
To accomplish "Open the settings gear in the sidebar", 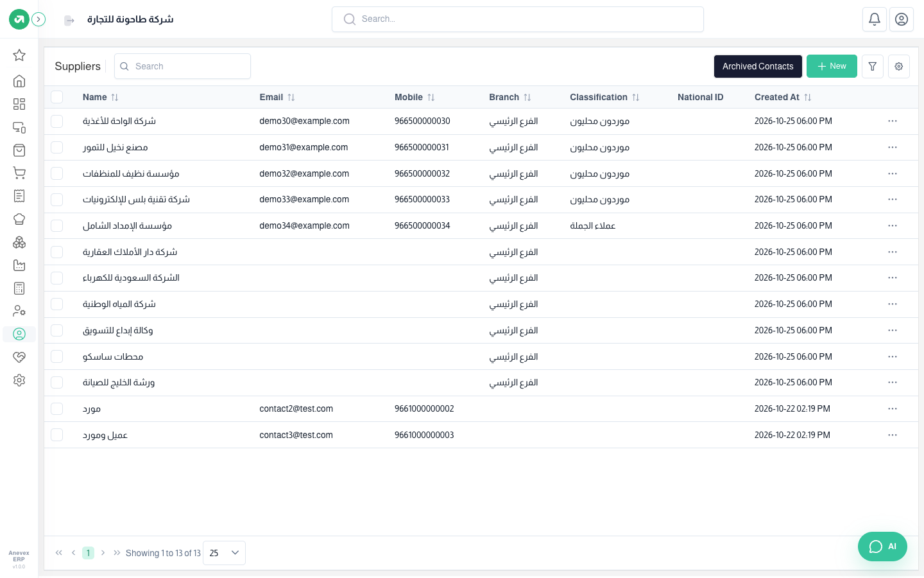I will (x=19, y=380).
